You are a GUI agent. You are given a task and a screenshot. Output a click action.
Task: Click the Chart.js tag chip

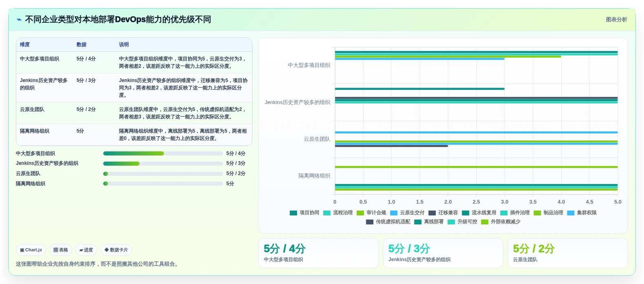click(x=31, y=250)
